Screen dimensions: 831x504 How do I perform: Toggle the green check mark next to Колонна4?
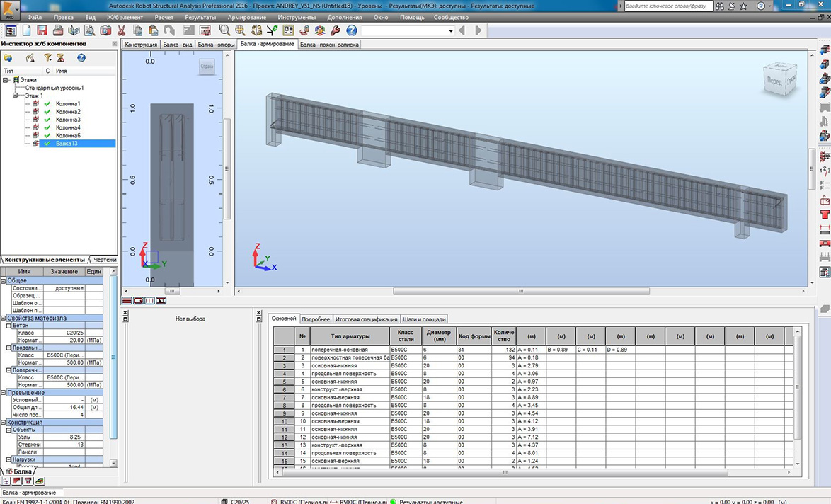coord(47,127)
